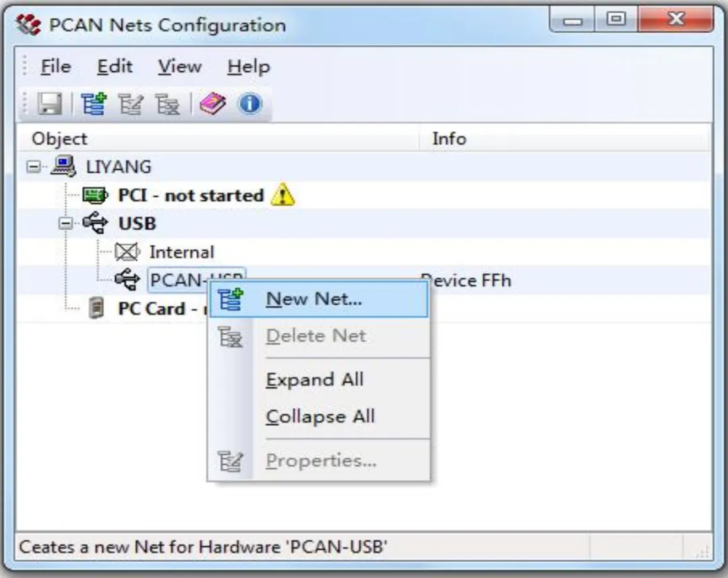Click the Net Properties toolbar icon
The width and height of the screenshot is (728, 578).
[131, 104]
